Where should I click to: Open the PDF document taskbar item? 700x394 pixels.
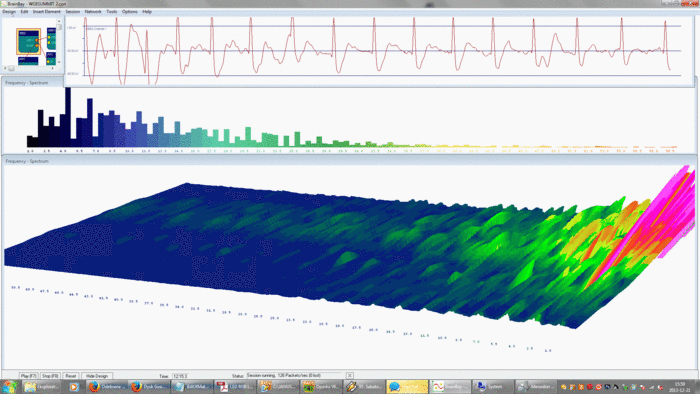pyautogui.click(x=234, y=387)
